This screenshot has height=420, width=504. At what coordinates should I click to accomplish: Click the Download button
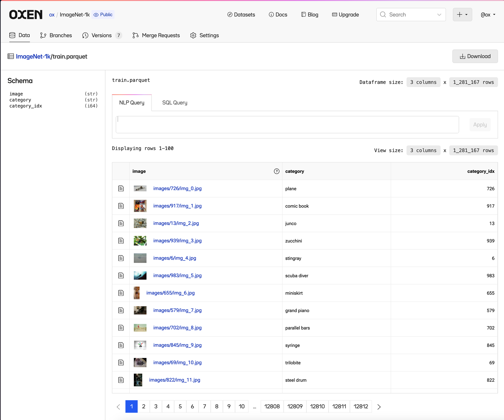point(475,56)
